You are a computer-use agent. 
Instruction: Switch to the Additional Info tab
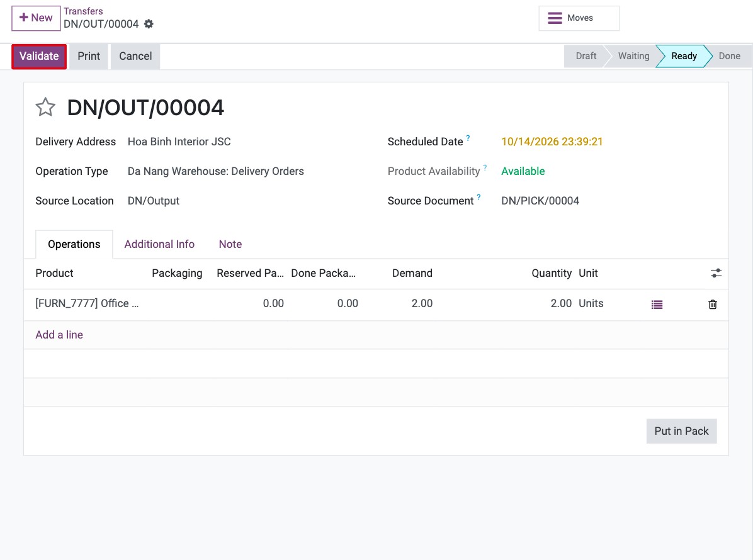[x=159, y=244]
